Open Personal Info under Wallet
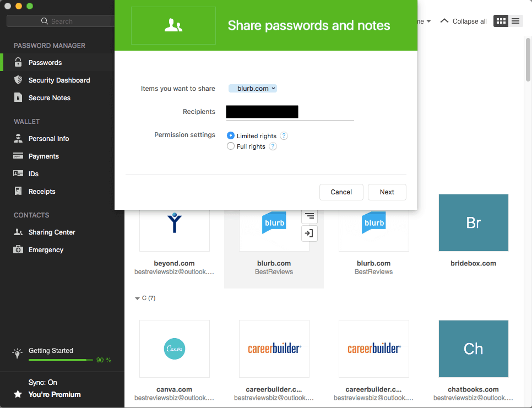The height and width of the screenshot is (408, 532). [x=49, y=138]
